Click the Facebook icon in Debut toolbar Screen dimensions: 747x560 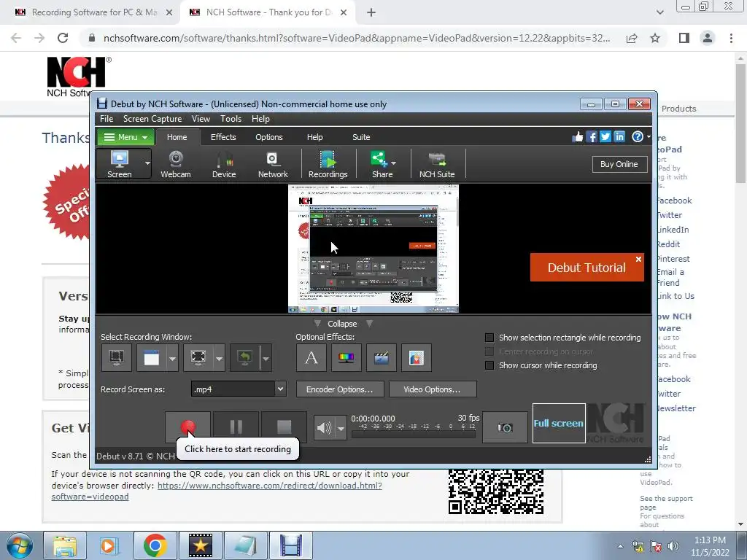point(591,137)
